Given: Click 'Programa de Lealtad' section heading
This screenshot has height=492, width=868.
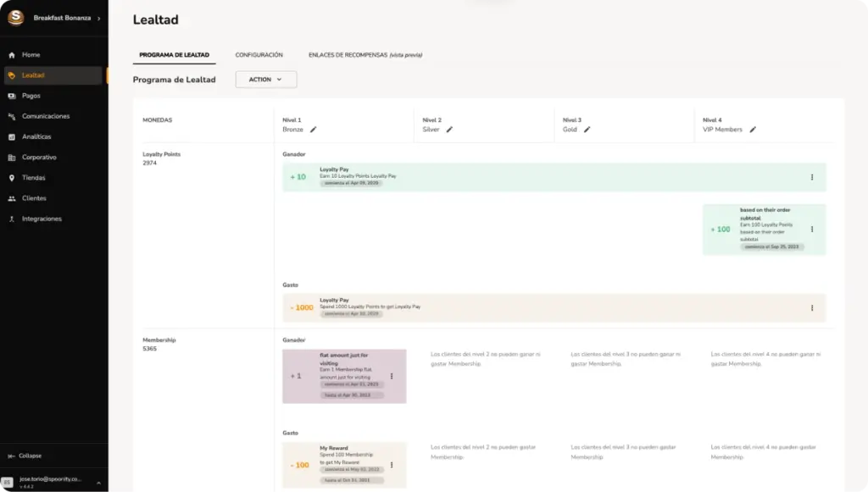Looking at the screenshot, I should [x=175, y=80].
